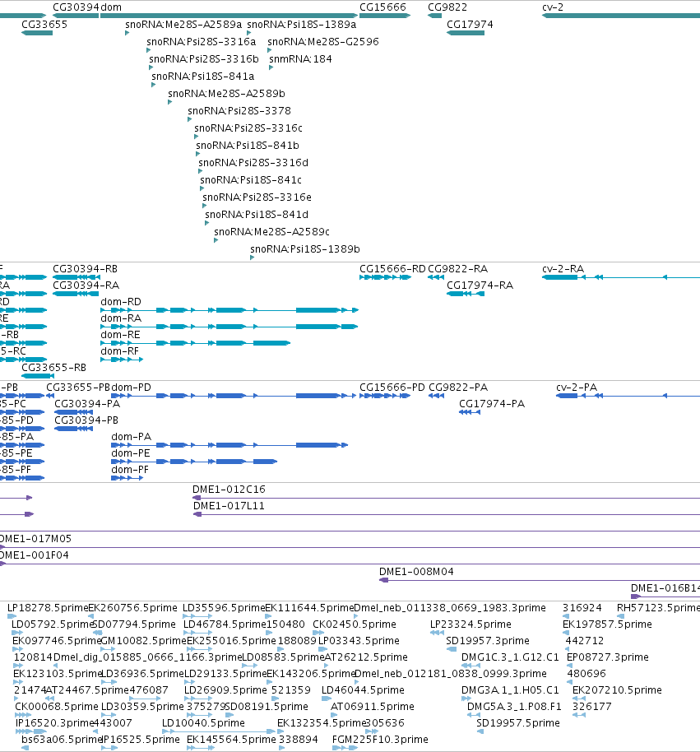The height and width of the screenshot is (752, 700).
Task: Select the dom-RD transcript
Action: tap(229, 310)
